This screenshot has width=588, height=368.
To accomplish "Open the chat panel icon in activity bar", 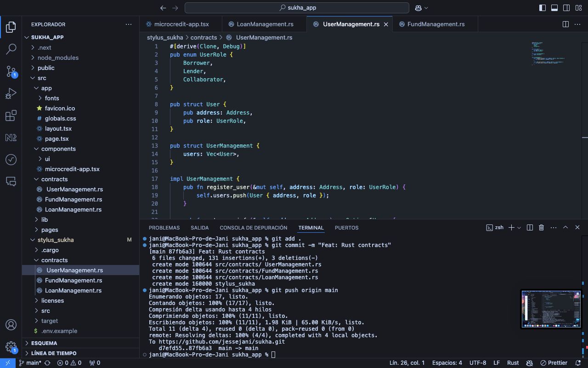I will [x=11, y=181].
